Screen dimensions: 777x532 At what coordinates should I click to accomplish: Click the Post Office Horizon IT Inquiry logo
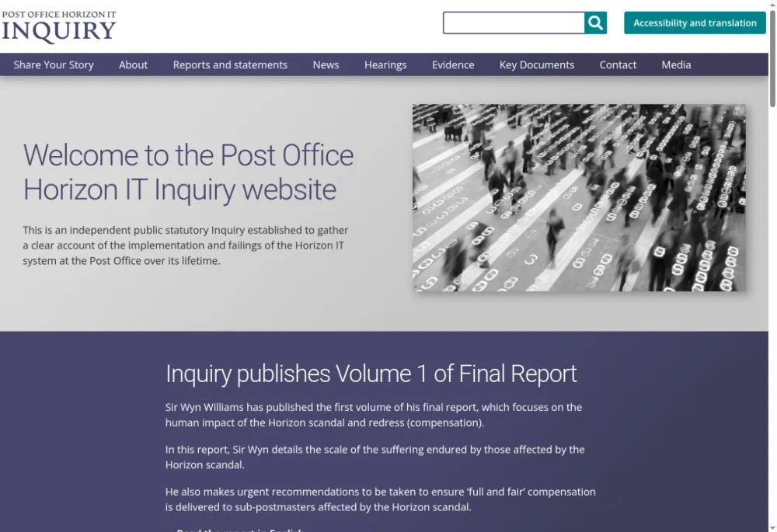(59, 26)
